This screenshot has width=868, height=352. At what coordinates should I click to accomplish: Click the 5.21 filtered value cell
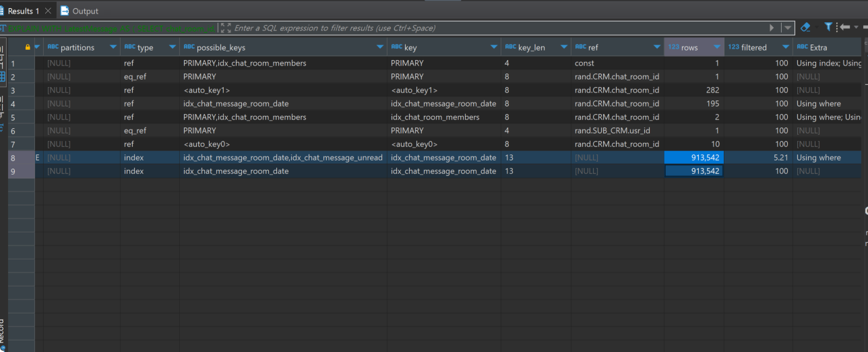click(x=758, y=157)
